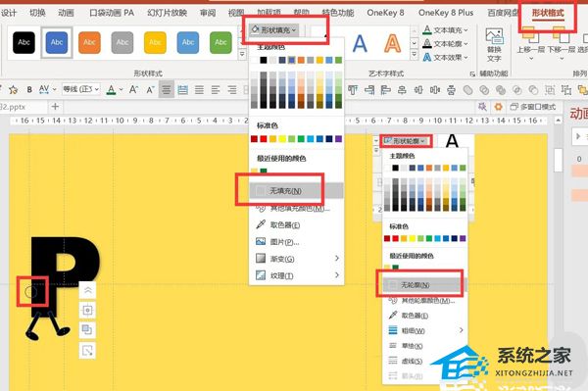
Task: Click the first align-objects icon after the fill menu
Action: click(x=353, y=89)
